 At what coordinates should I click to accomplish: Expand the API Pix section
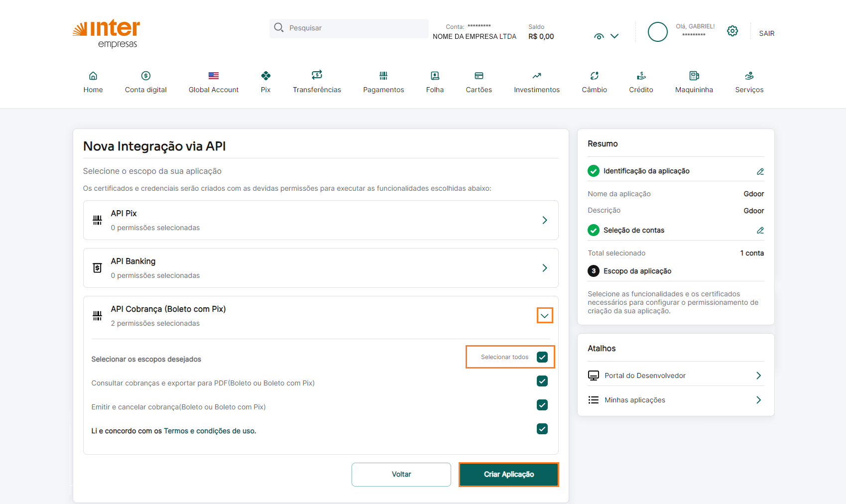pos(544,220)
